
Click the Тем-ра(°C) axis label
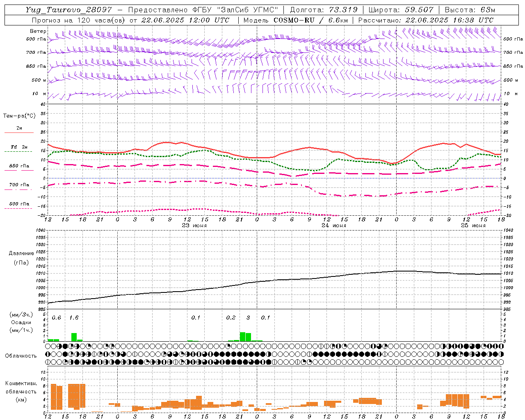click(19, 116)
